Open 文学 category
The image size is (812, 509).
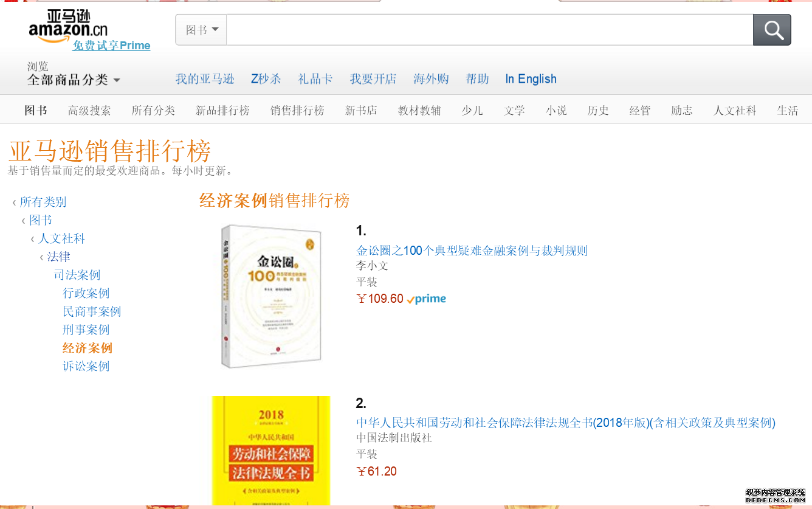[514, 110]
